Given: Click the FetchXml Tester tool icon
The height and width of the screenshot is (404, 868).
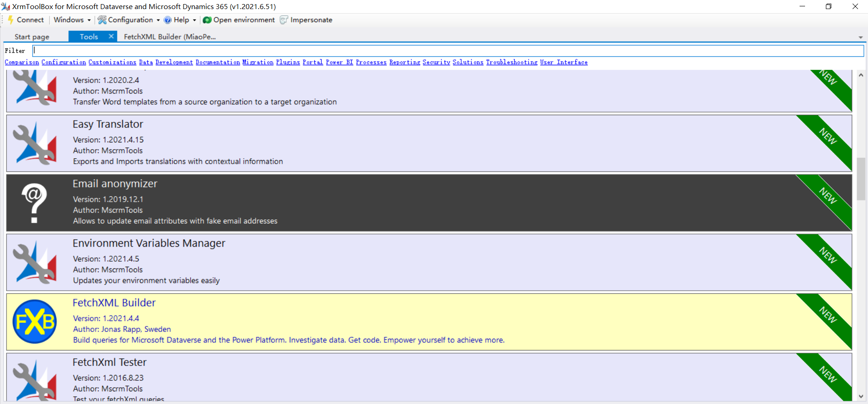Looking at the screenshot, I should coord(35,380).
